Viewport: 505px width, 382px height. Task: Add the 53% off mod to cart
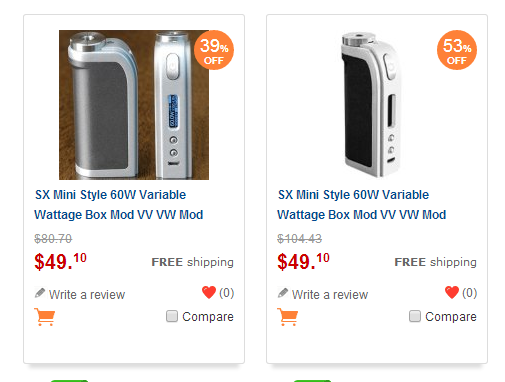click(287, 317)
